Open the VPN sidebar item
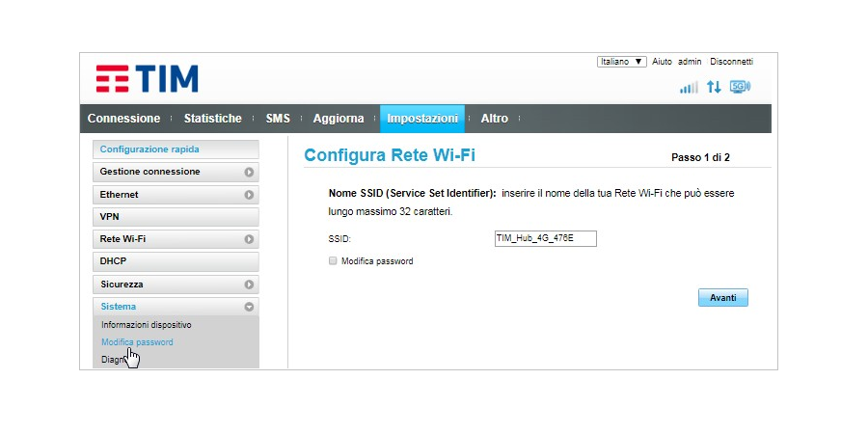This screenshot has width=868, height=434. click(176, 217)
